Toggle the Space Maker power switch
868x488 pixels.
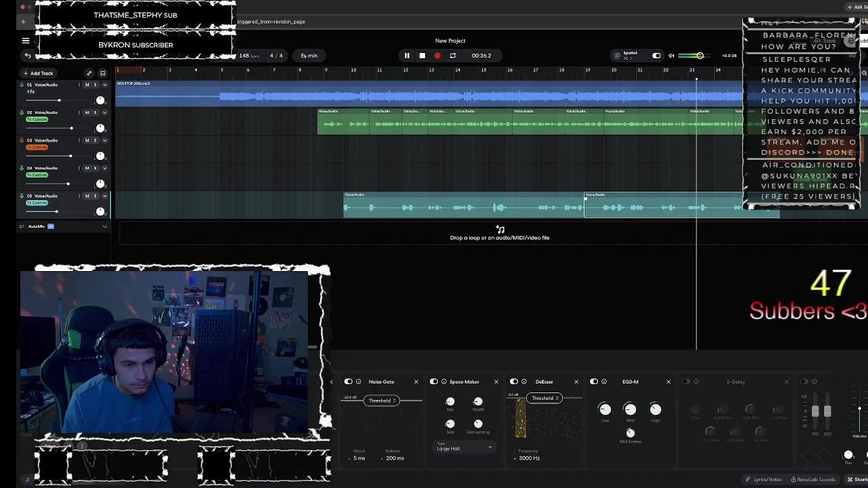434,382
